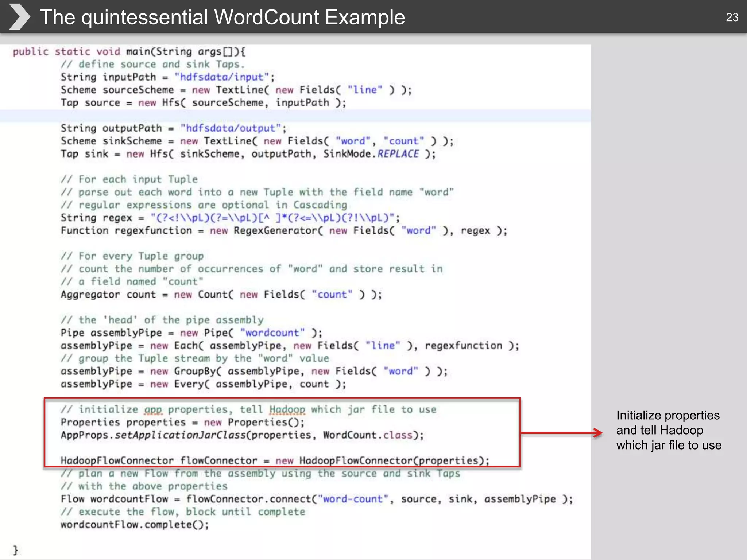Click comment '// parse out each word into a new Tuple'
The height and width of the screenshot is (560, 747).
pyautogui.click(x=257, y=192)
